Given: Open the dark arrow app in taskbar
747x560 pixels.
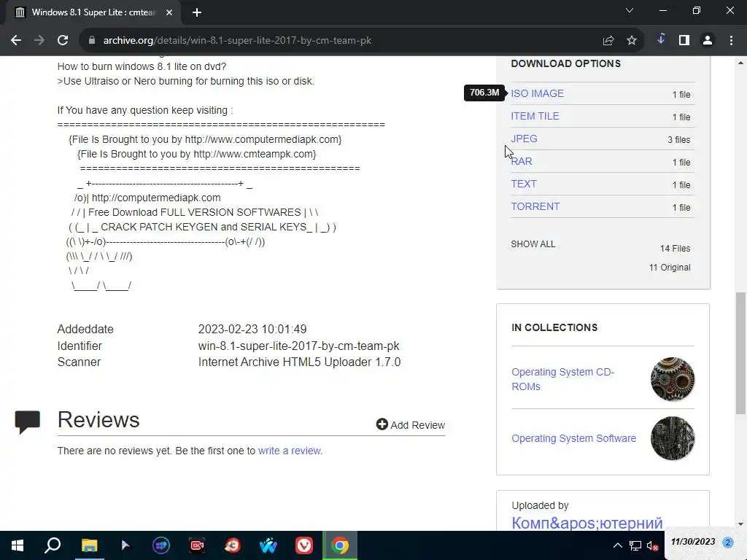Looking at the screenshot, I should click(125, 545).
